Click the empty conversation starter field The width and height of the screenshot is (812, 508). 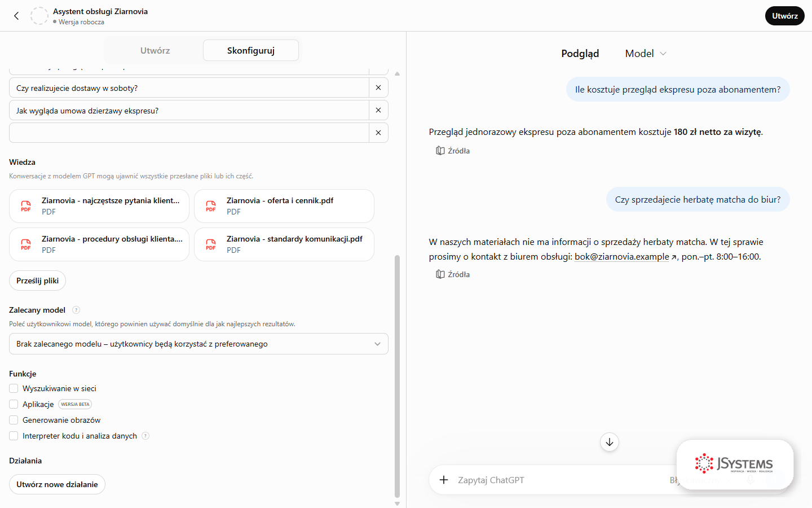tap(189, 133)
